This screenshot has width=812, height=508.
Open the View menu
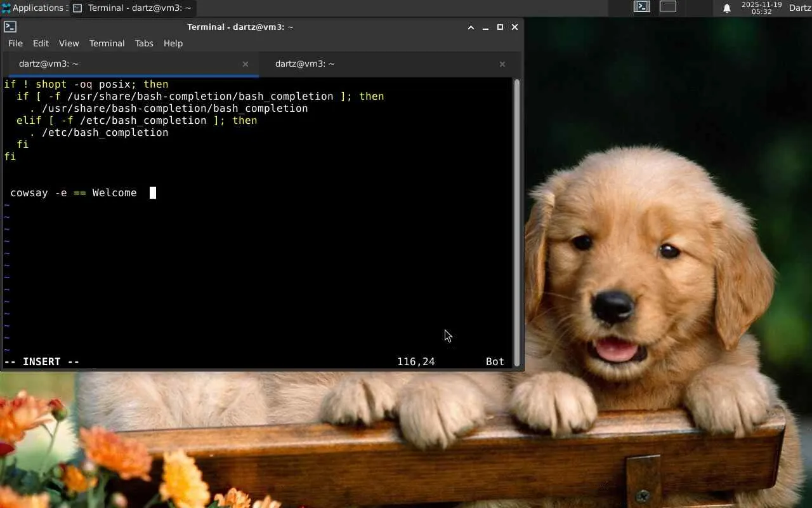69,43
